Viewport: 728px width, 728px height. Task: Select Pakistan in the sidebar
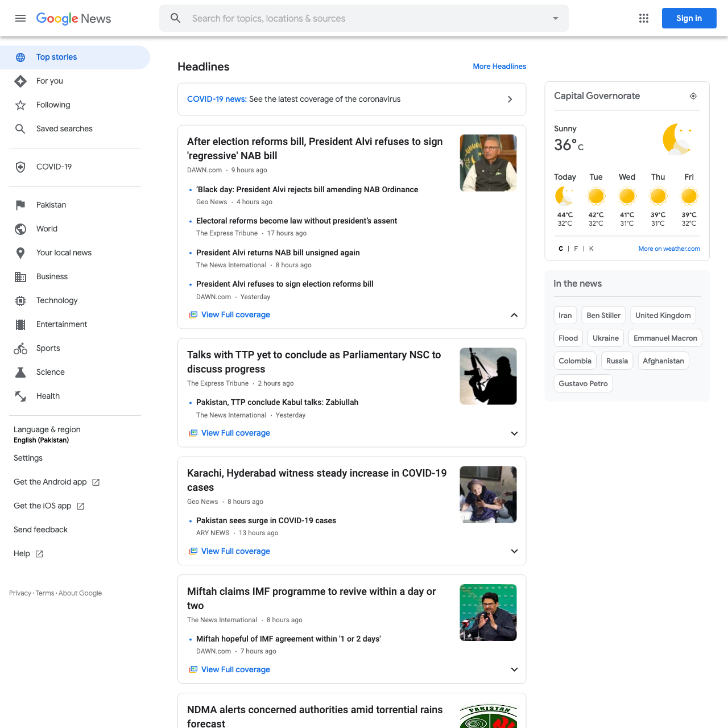pyautogui.click(x=75, y=205)
